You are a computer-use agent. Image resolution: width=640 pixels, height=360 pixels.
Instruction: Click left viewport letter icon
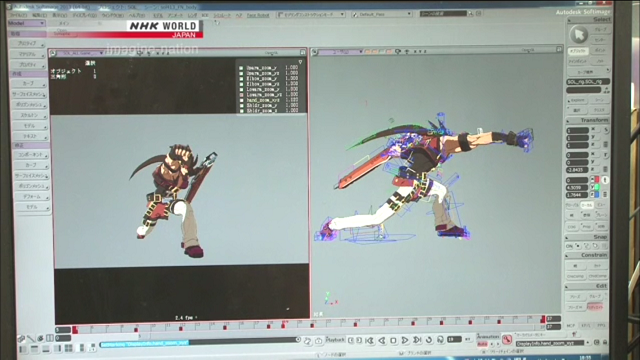point(53,53)
